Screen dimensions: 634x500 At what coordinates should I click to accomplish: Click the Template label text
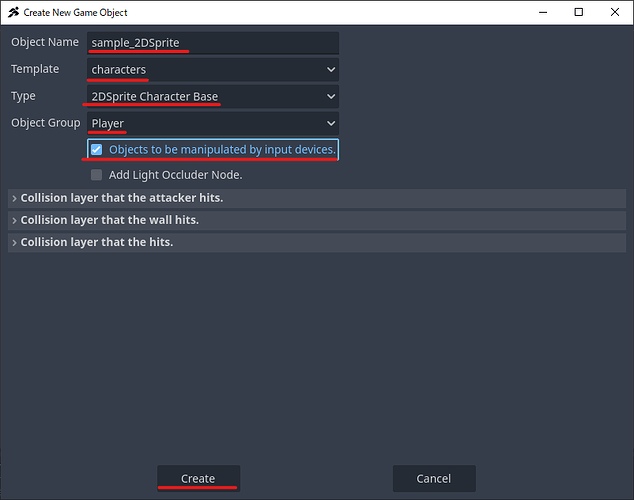pyautogui.click(x=35, y=70)
